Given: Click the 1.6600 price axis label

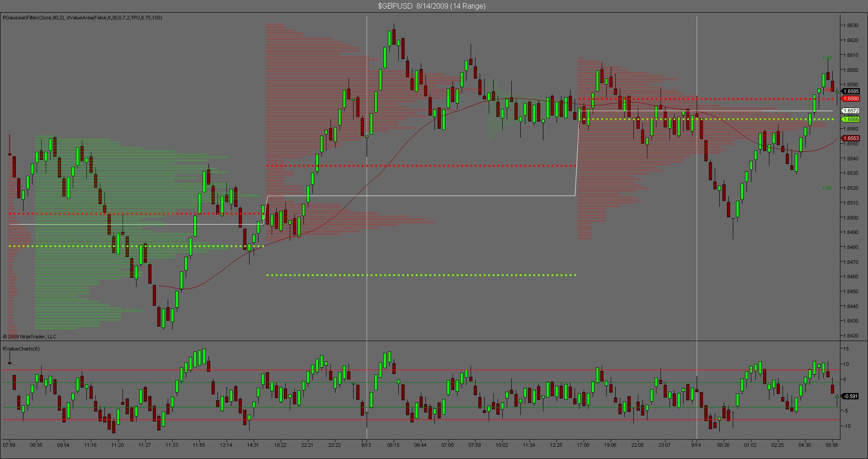Looking at the screenshot, I should pyautogui.click(x=851, y=70).
